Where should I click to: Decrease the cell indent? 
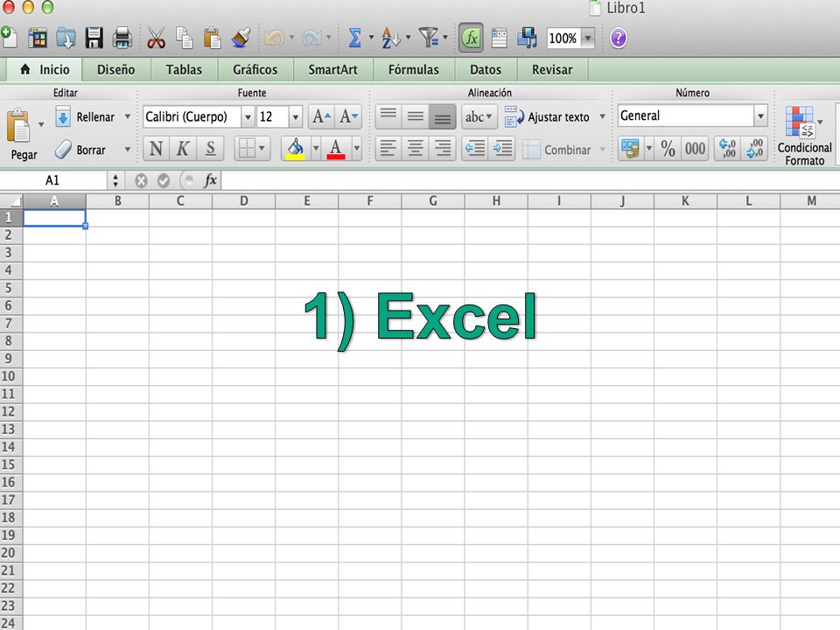click(474, 149)
